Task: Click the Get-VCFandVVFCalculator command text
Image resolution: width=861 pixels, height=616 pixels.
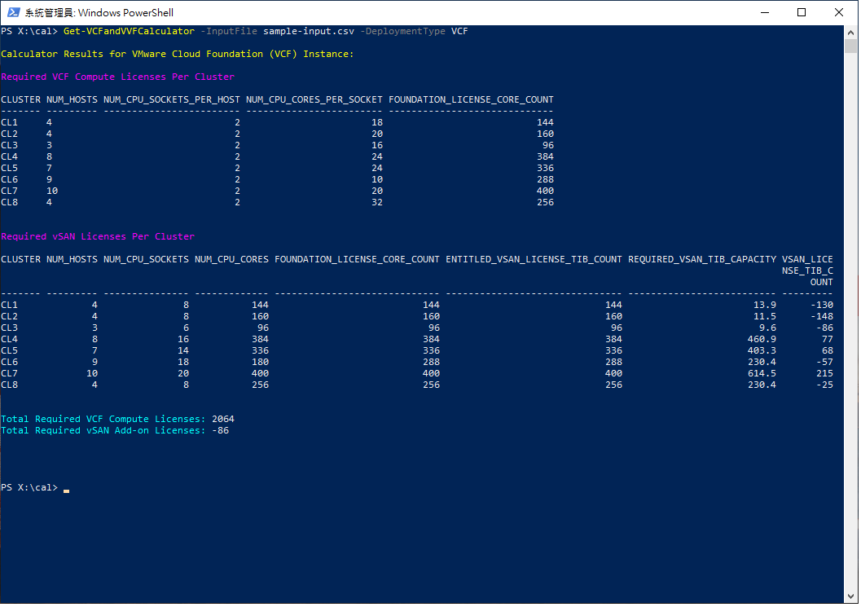Action: point(129,31)
